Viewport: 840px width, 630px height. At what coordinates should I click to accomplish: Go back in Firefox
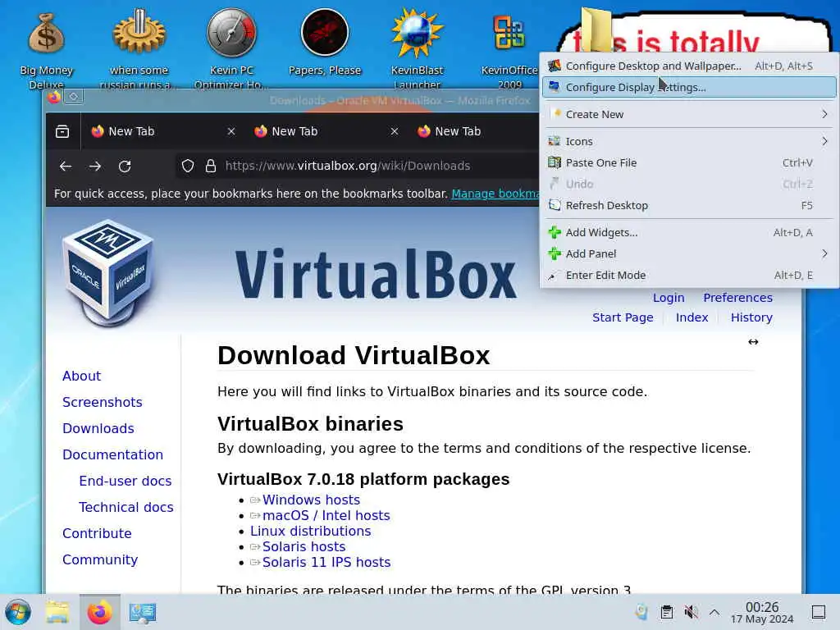(x=66, y=166)
